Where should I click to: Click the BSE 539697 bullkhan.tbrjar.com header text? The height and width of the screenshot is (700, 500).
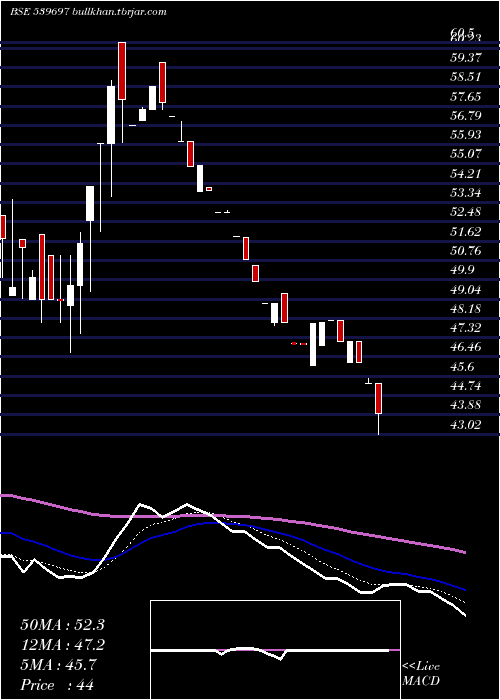point(88,12)
